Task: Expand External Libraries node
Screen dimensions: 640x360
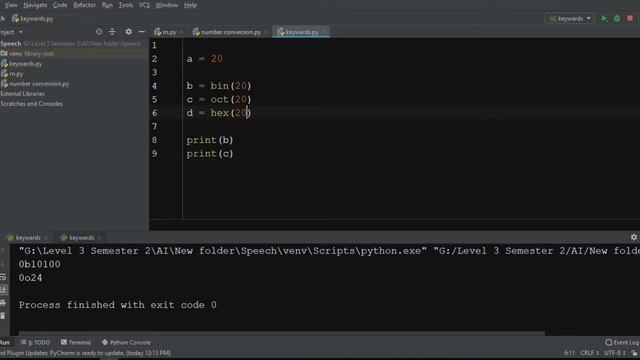Action: click(22, 93)
